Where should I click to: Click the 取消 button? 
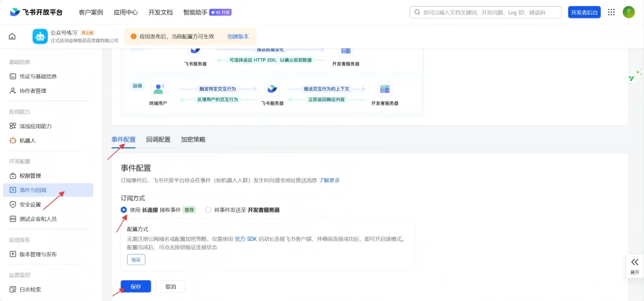click(x=171, y=287)
